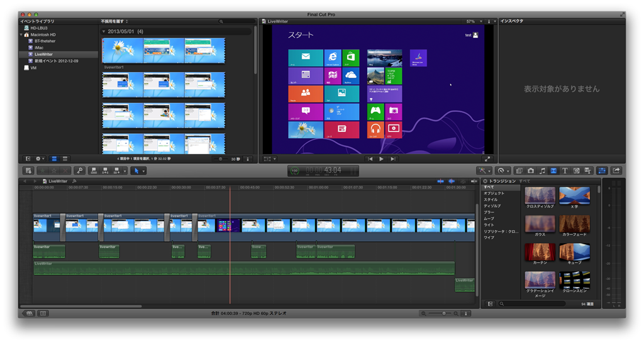This screenshot has width=644, height=343.
Task: Go back in timeline history arrow
Action: (25, 181)
